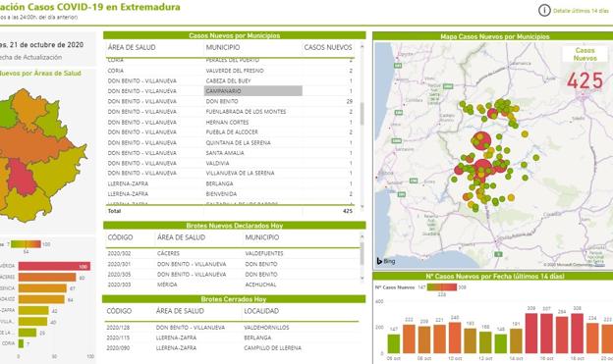The image size is (613, 364).
Task: Click the color scale legend of cases by date
Action: (x=442, y=287)
